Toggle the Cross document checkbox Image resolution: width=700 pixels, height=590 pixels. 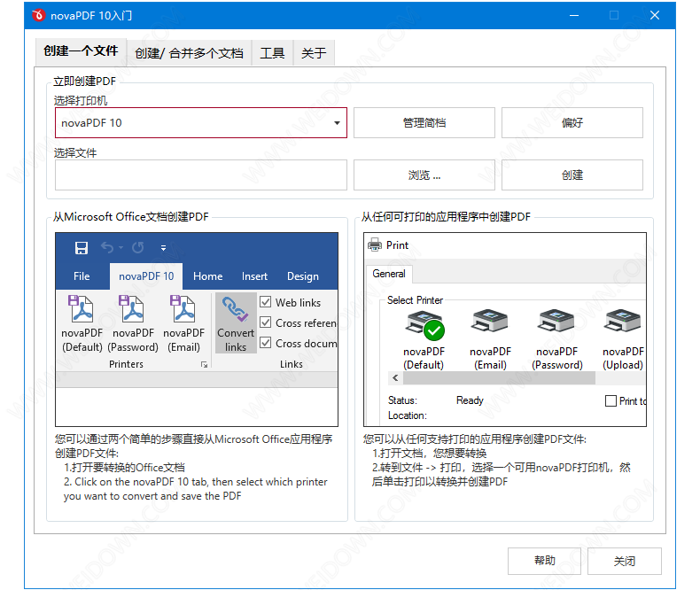coord(265,343)
